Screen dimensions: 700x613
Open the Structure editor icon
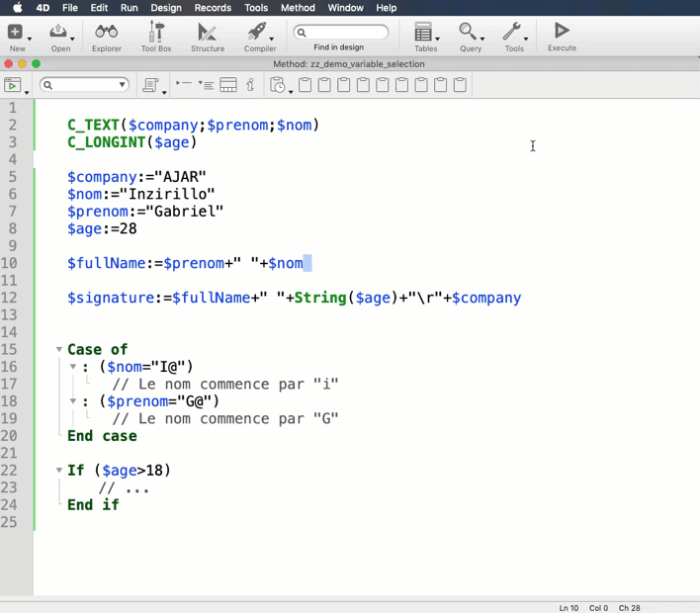pyautogui.click(x=208, y=33)
